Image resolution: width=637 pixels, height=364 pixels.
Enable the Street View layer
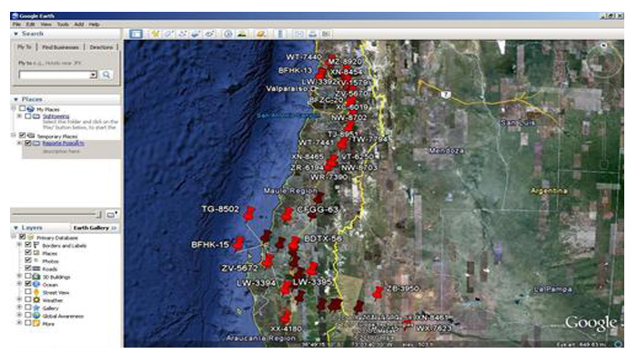pyautogui.click(x=28, y=292)
